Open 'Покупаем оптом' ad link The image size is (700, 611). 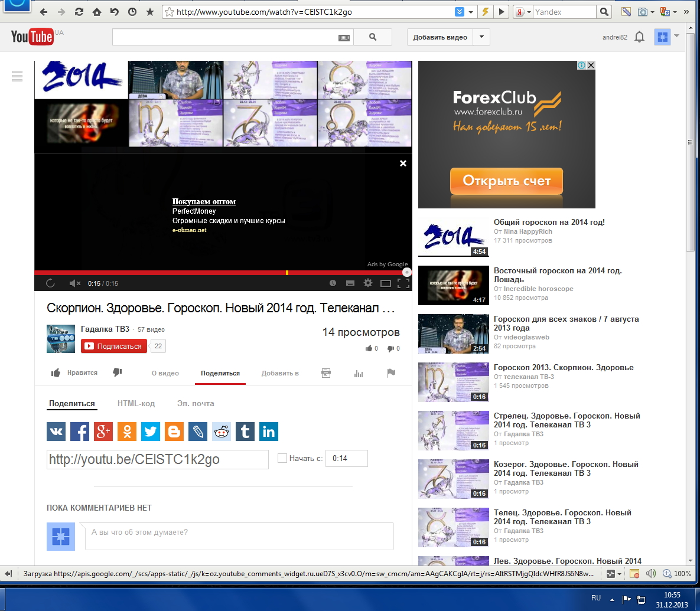(204, 201)
